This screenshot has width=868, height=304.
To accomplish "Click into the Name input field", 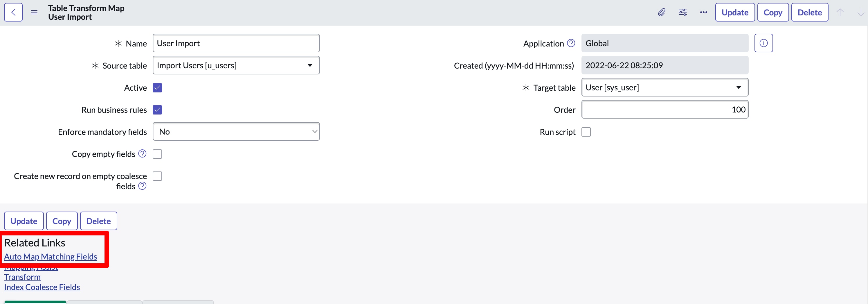I will coord(236,43).
